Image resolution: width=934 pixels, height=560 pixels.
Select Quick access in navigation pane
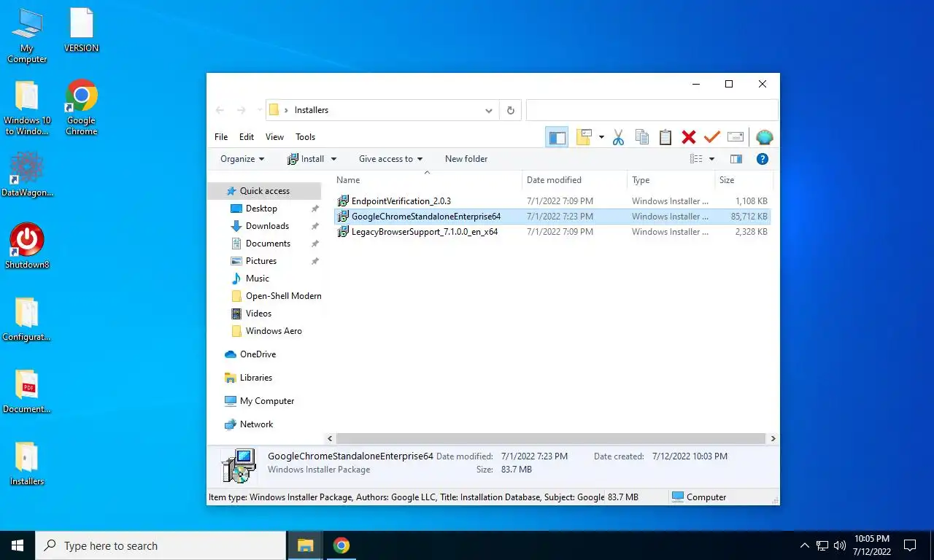coord(264,191)
